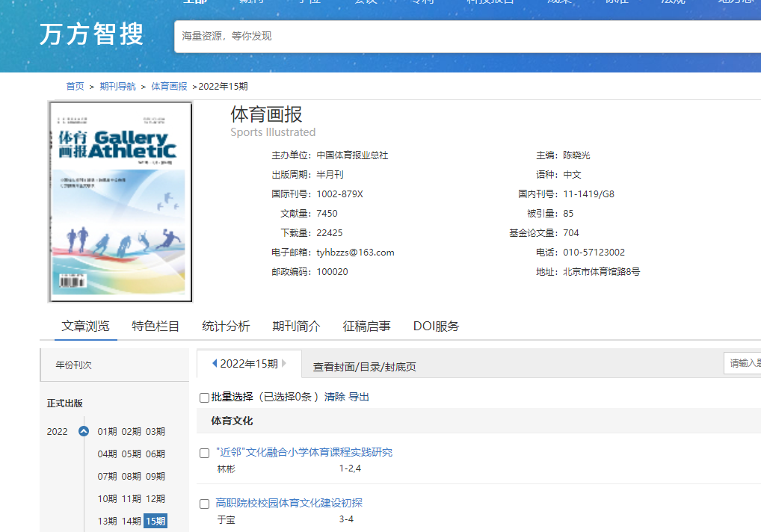761x532 pixels.
Task: Open the 体育画报 journal cover thumbnail
Action: [x=120, y=202]
